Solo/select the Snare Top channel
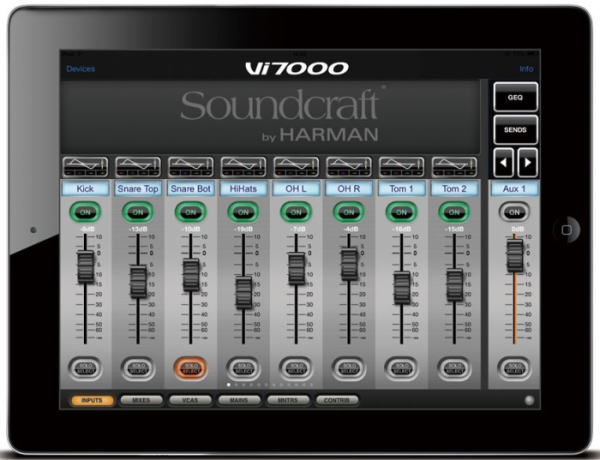600x460 pixels. click(138, 368)
